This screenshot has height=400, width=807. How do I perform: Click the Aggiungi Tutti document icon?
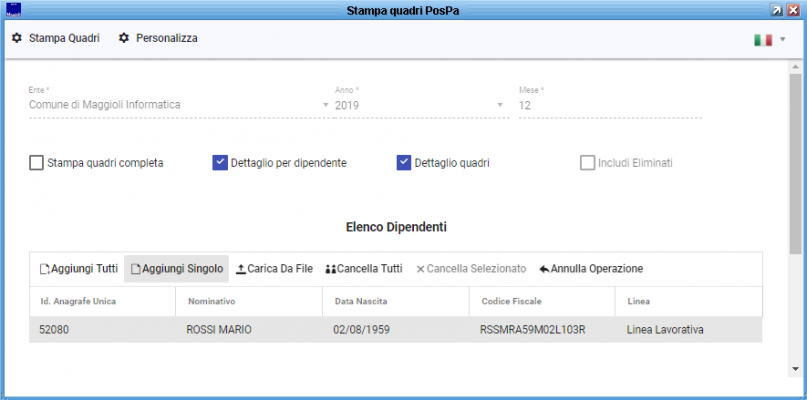[x=45, y=269]
